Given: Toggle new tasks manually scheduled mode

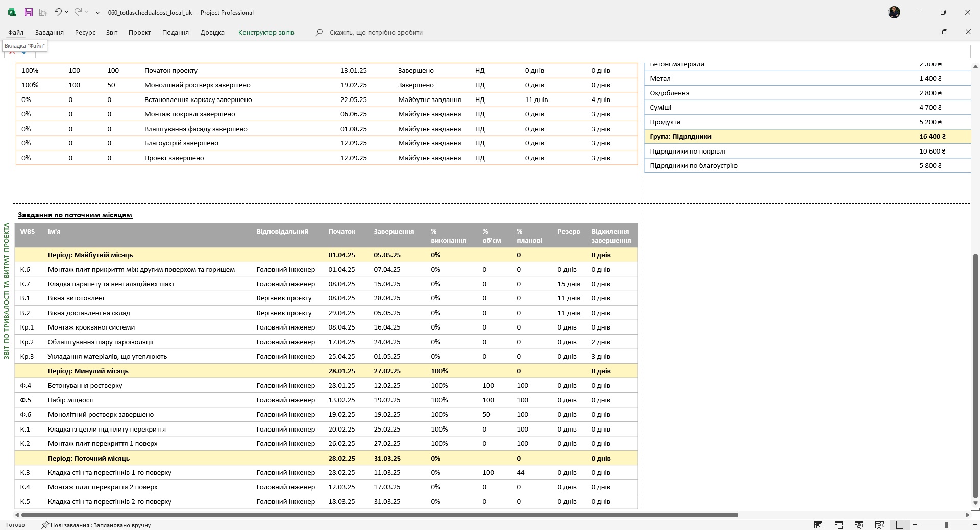Looking at the screenshot, I should click(x=96, y=525).
